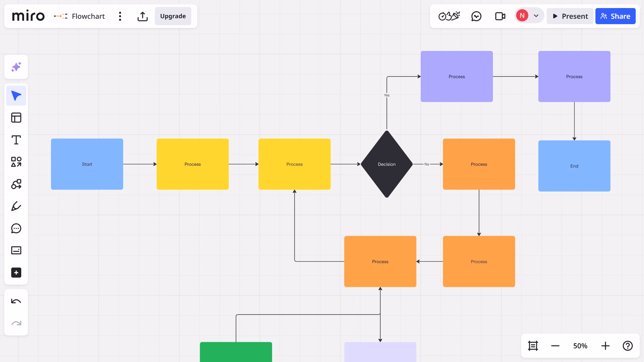This screenshot has height=362, width=644.
Task: Open the Miro AI sparkle tool
Action: pos(16,67)
